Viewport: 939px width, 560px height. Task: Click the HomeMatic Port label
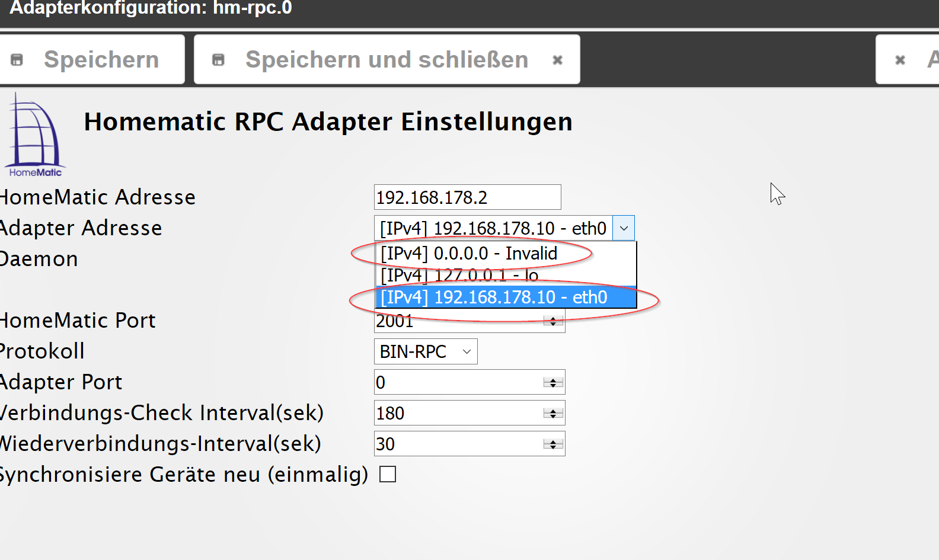tap(78, 321)
